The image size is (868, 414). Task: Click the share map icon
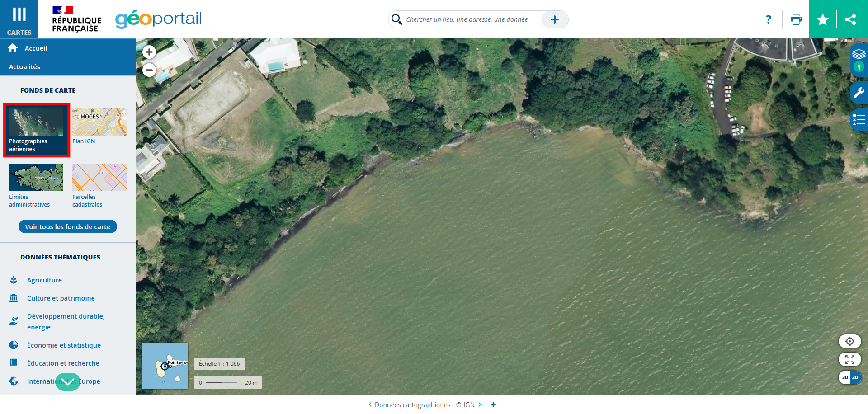tap(850, 19)
